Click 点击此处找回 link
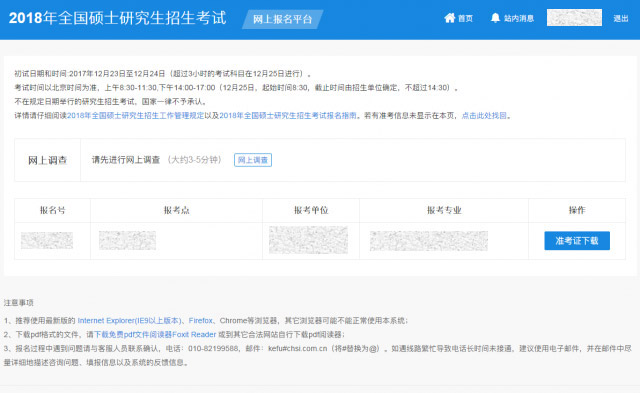 484,115
